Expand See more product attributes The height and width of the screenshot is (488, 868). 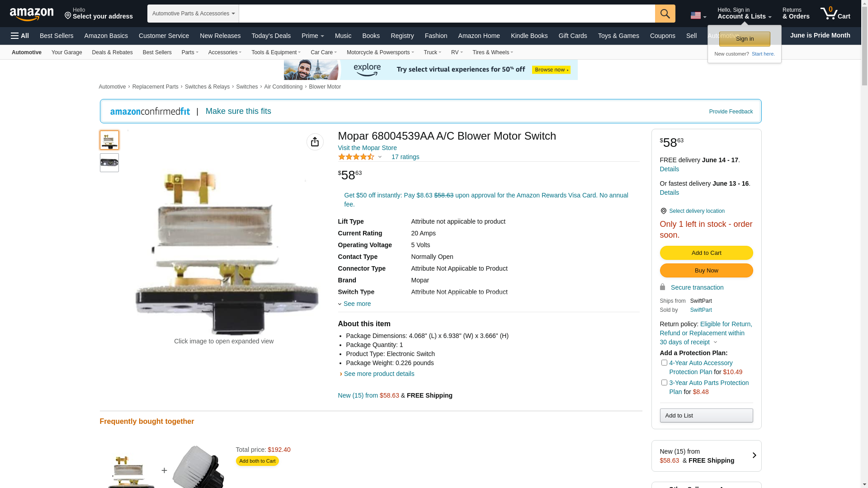click(354, 304)
